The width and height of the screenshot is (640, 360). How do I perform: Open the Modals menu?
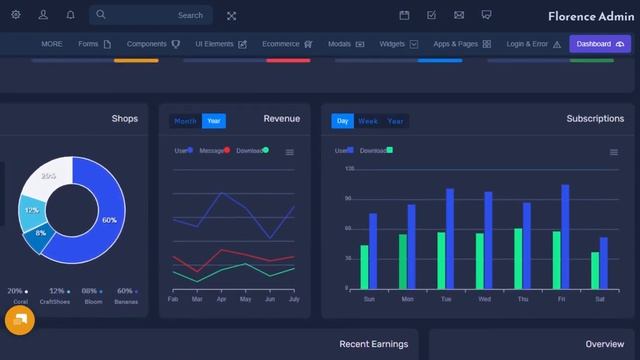pos(346,44)
